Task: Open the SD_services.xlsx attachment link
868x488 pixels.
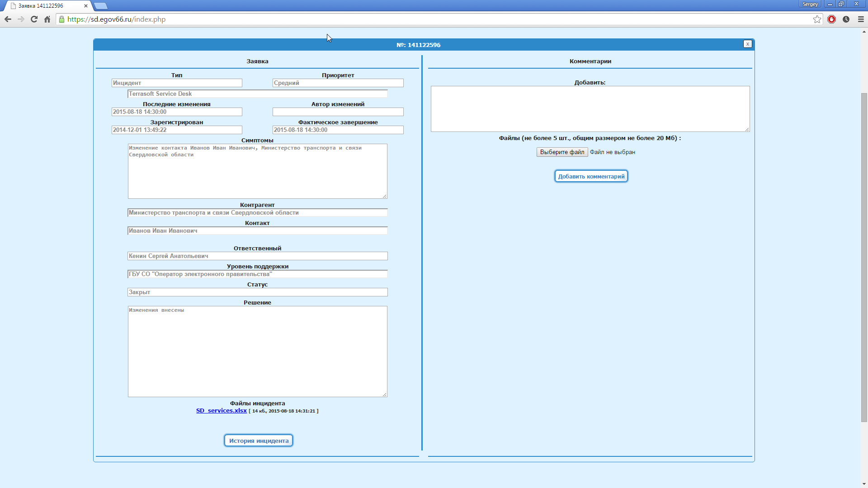Action: (x=222, y=411)
